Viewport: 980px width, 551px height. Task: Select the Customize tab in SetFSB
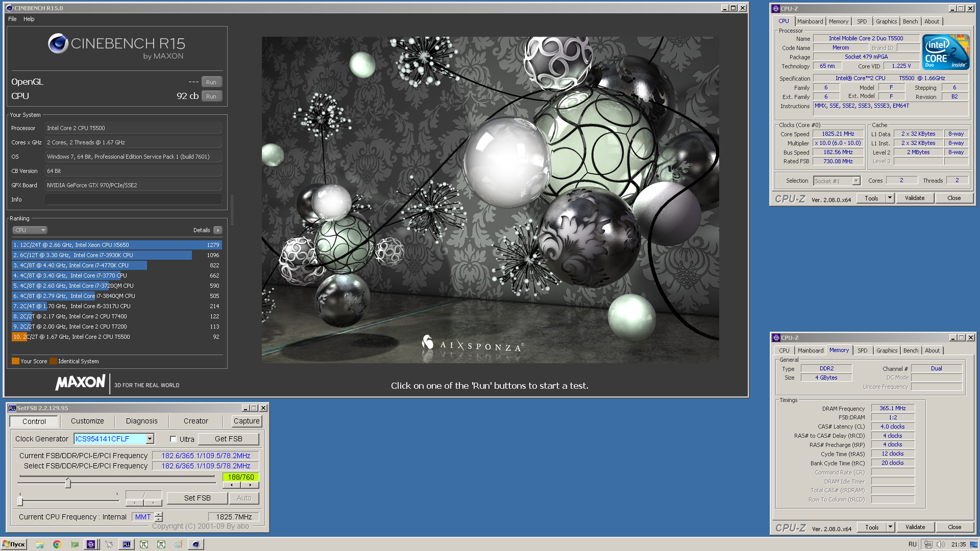(x=87, y=421)
